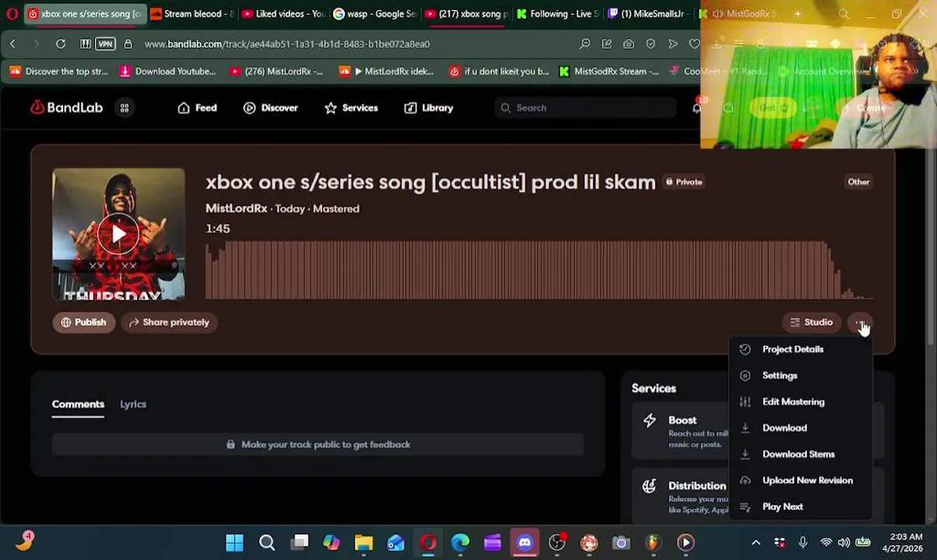Click the Opera browser menu icon
The height and width of the screenshot is (560, 937).
pos(12,13)
